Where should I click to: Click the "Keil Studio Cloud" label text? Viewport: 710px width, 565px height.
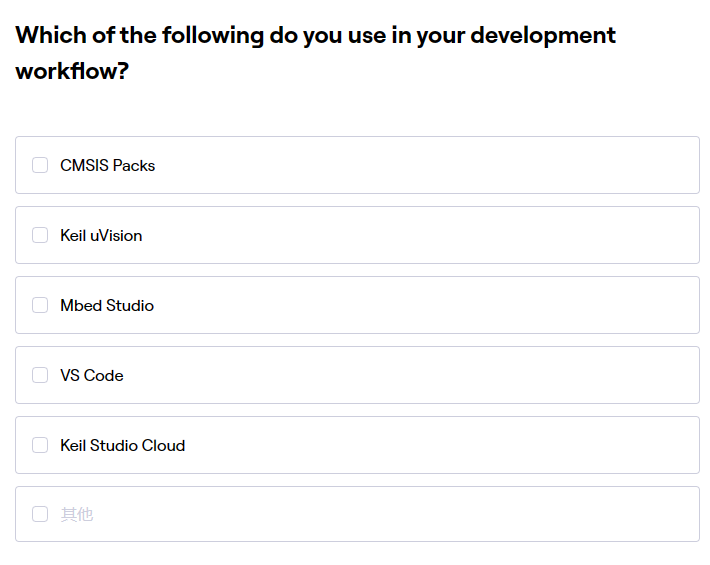(x=122, y=445)
